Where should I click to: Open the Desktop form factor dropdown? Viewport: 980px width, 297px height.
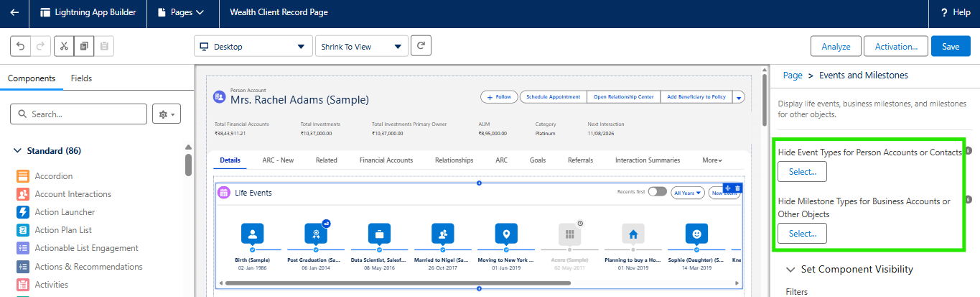tap(253, 47)
